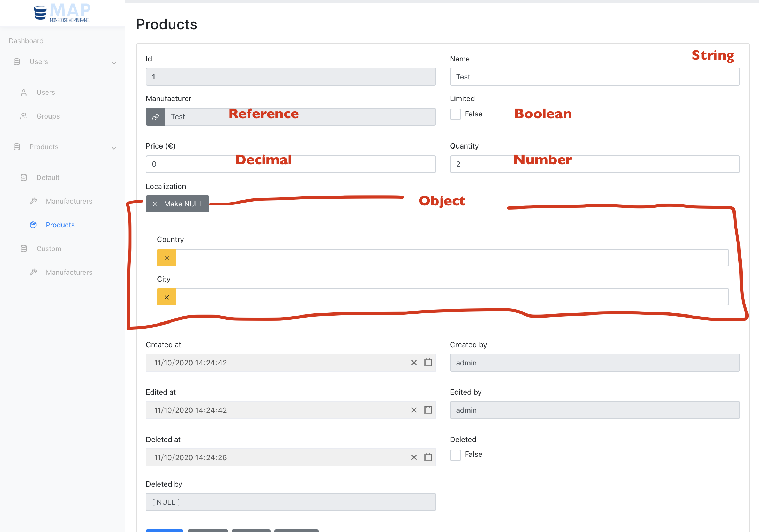Screen dimensions: 759x532
Task: Clear the Country field with yellow X
Action: pyautogui.click(x=167, y=258)
